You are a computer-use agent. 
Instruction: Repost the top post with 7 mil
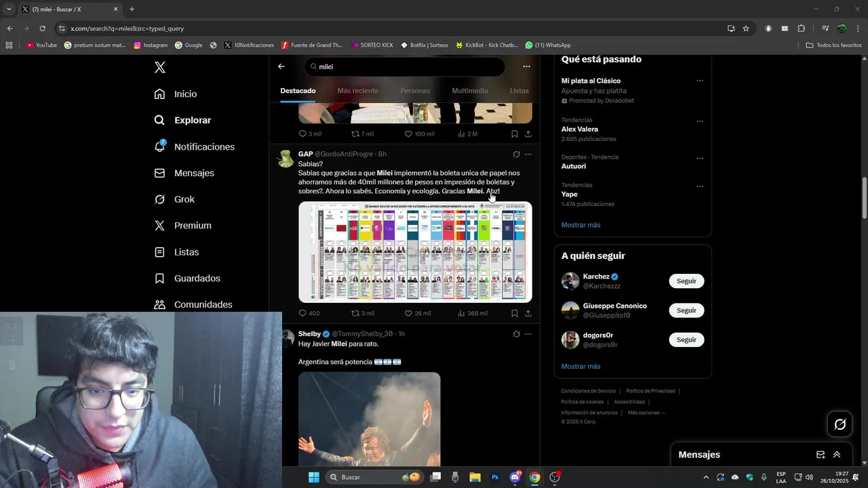point(362,134)
